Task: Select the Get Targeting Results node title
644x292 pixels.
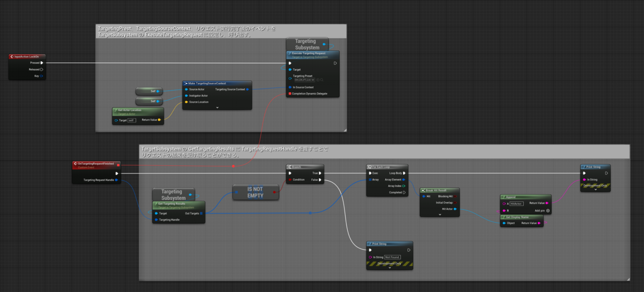Action: 171,204
